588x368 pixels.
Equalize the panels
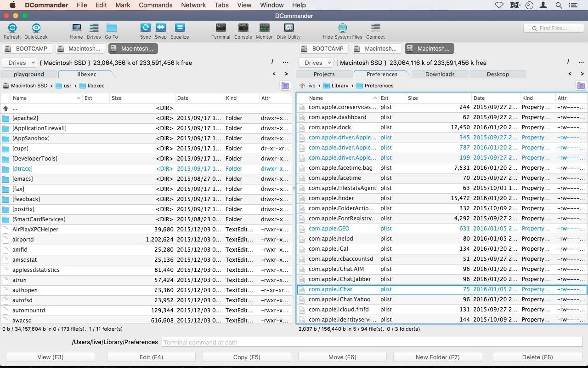[x=180, y=31]
